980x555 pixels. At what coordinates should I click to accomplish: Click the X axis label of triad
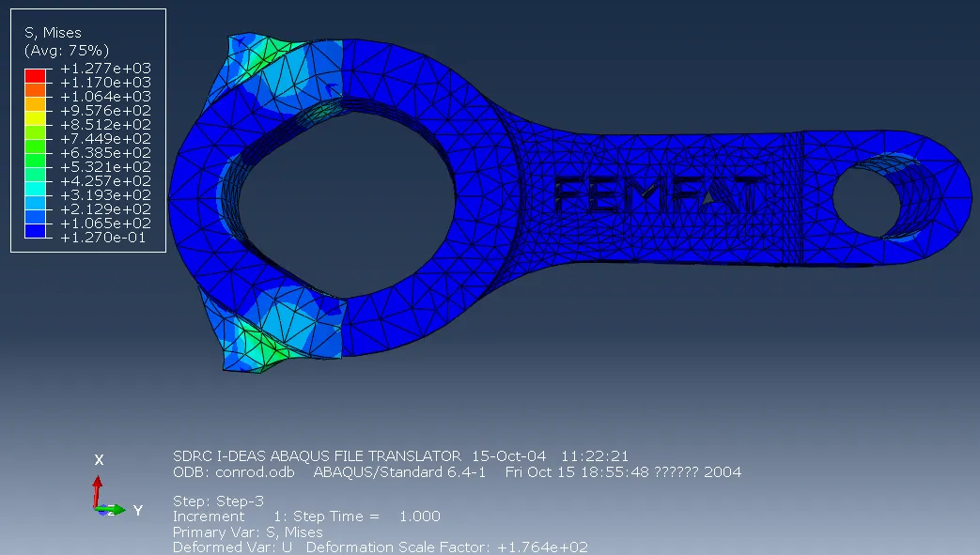[99, 460]
